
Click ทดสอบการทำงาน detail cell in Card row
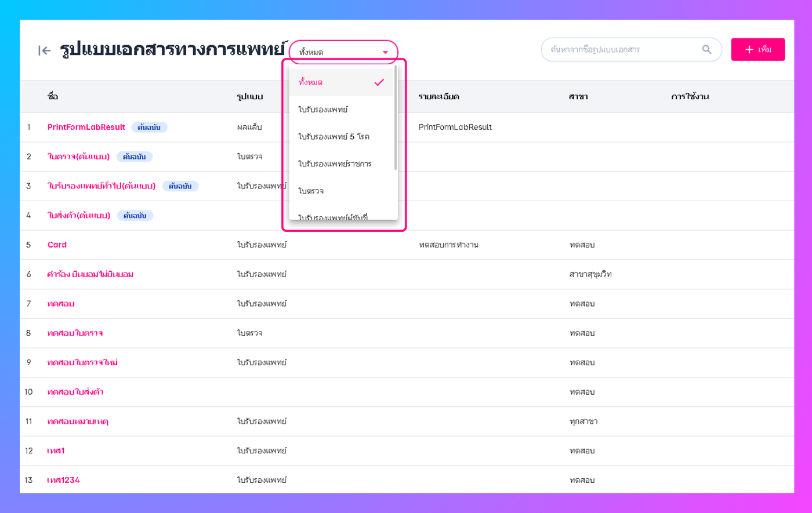448,245
